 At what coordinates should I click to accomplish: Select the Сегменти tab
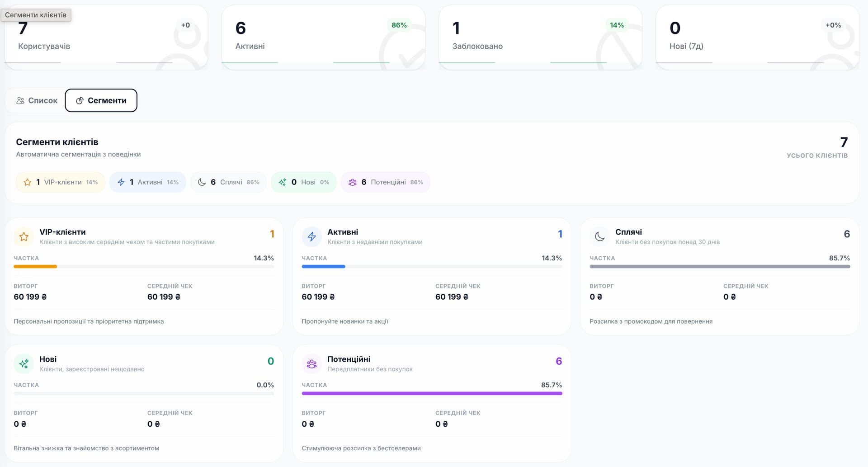(x=101, y=100)
